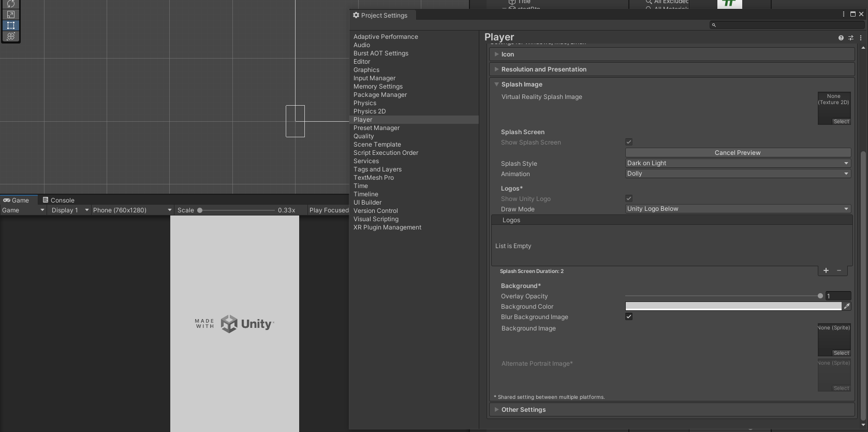Open Tags and Layers settings

(x=377, y=169)
